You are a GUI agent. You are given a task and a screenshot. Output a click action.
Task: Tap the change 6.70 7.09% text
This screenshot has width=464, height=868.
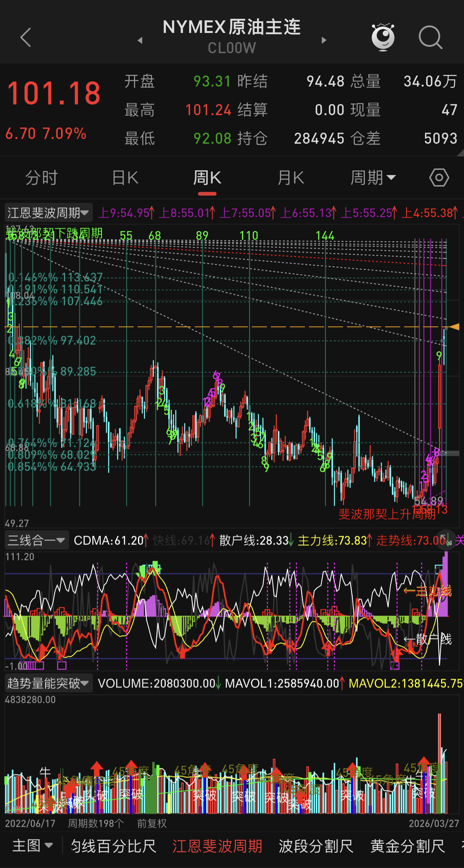tap(46, 133)
